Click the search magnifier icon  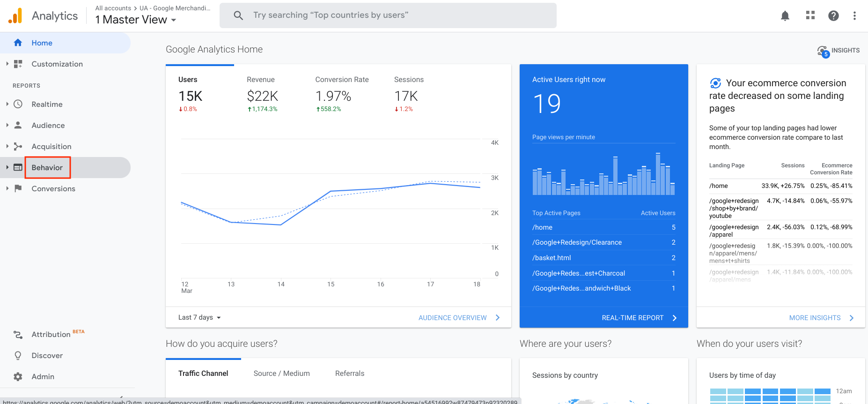[x=238, y=15]
